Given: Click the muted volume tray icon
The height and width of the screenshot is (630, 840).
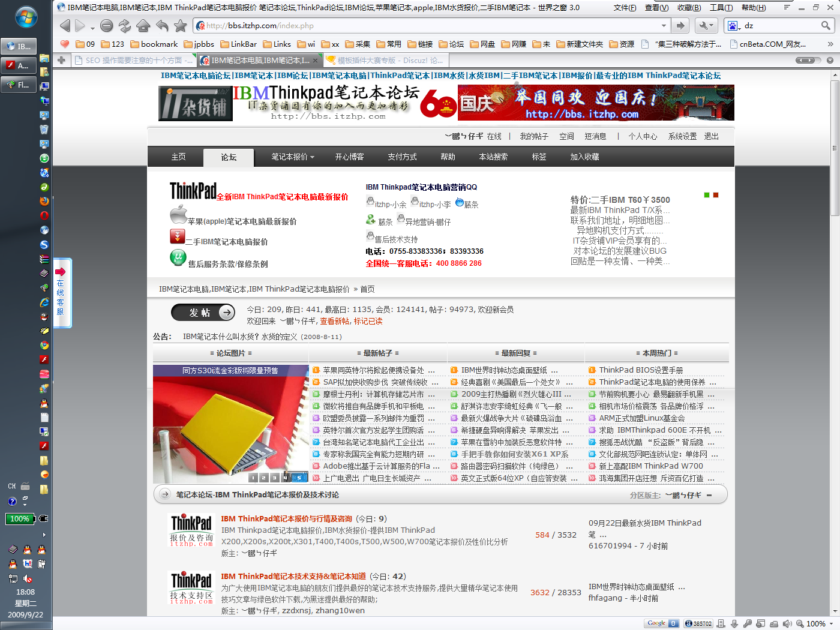Looking at the screenshot, I should [x=28, y=579].
